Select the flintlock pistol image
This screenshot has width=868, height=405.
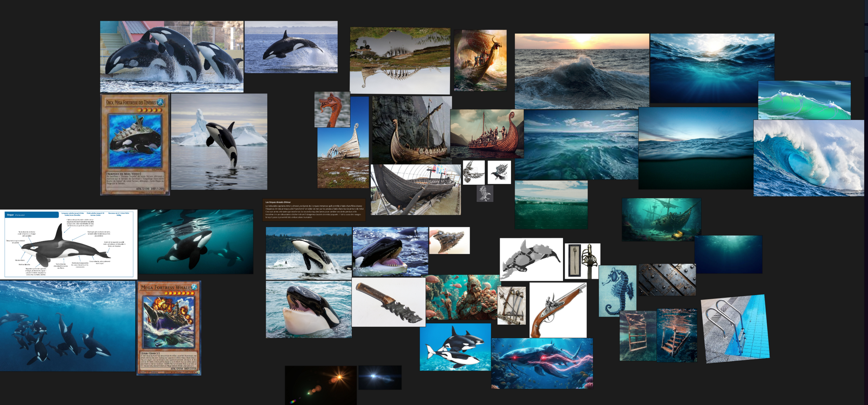pyautogui.click(x=558, y=310)
